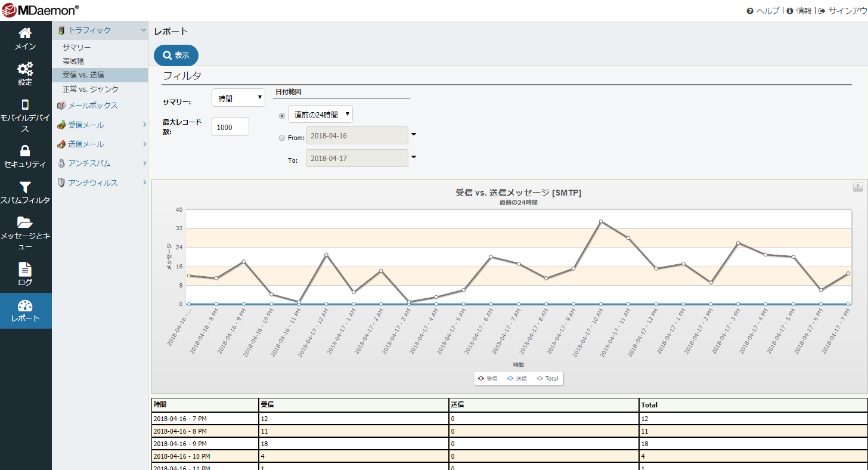Click the 10 AM peak data point
The width and height of the screenshot is (868, 470).
[x=601, y=221]
